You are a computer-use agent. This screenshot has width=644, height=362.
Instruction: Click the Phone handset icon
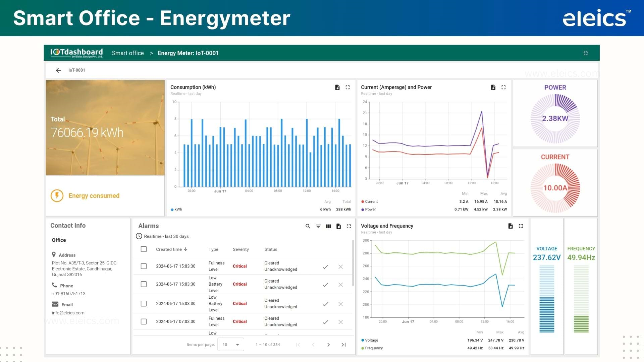point(54,285)
